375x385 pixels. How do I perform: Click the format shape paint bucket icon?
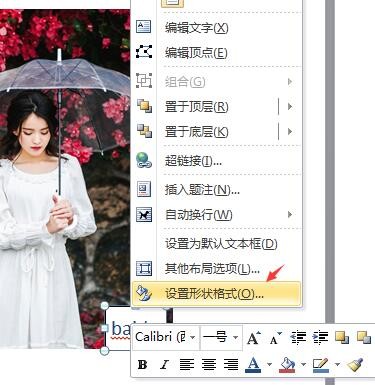tap(144, 294)
